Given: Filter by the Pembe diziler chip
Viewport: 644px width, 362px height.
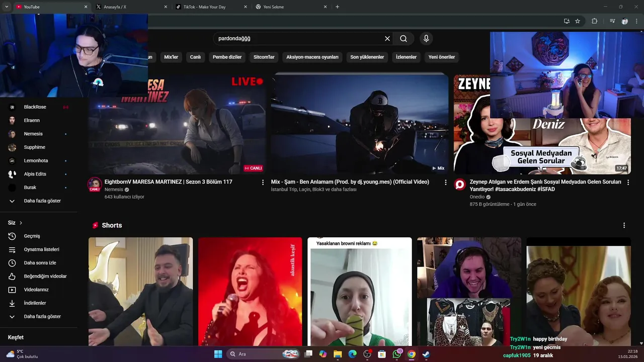Looking at the screenshot, I should click(227, 57).
